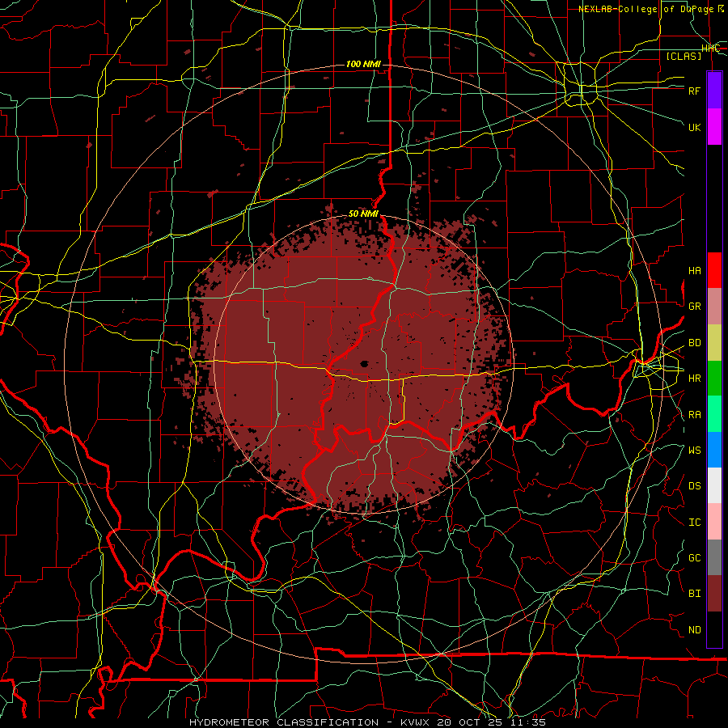Click the HA legend label
This screenshot has height=728, width=728.
[x=695, y=271]
